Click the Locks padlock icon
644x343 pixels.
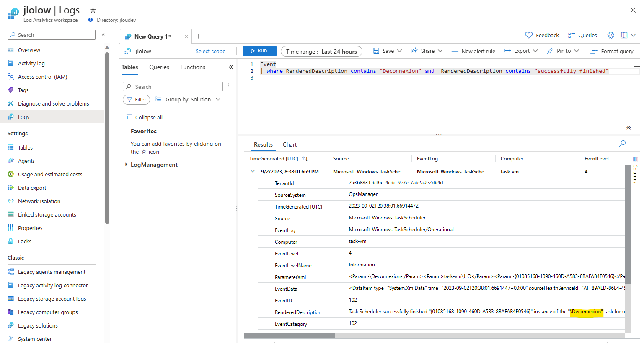11,241
